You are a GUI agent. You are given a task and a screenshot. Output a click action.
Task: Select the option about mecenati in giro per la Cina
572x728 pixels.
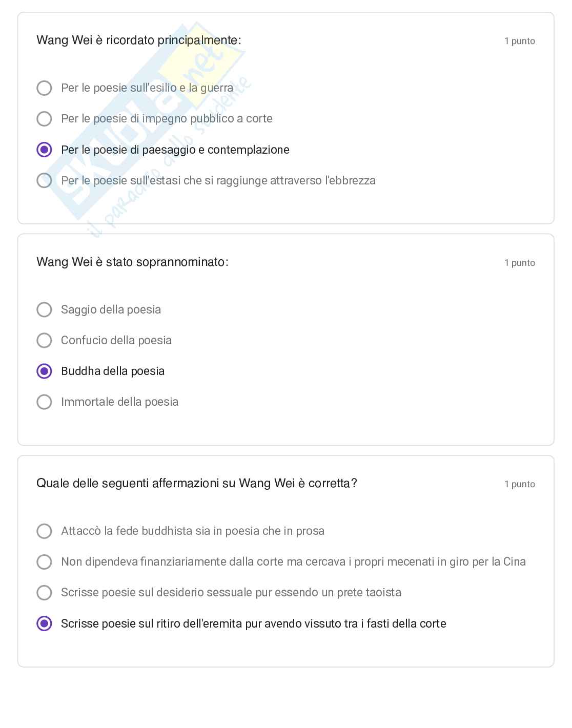45,561
